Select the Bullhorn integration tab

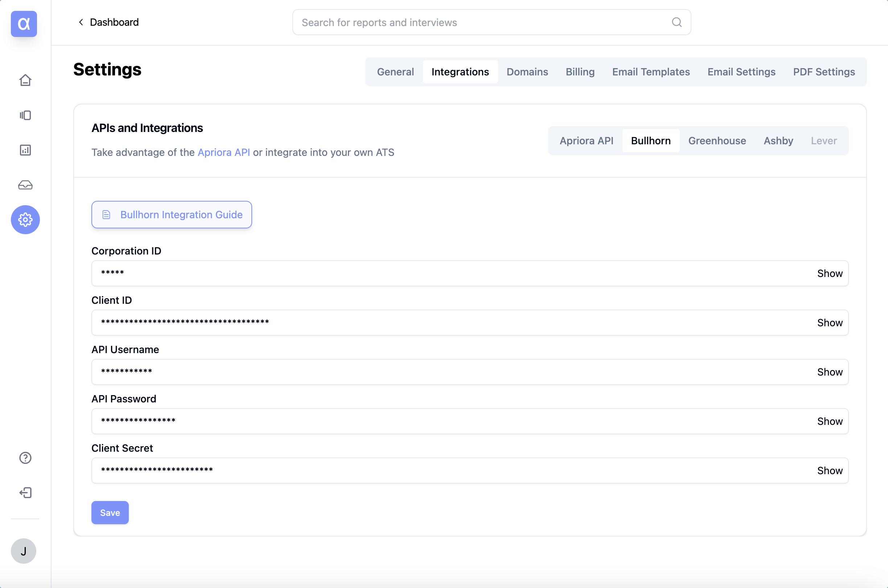650,141
